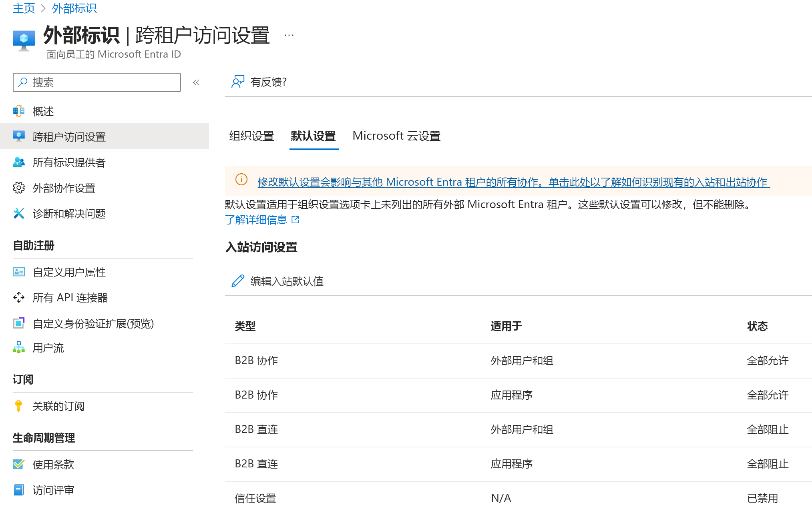Click 已禁用 status of 信任设置
Viewport: 812px width, 515px height.
tap(762, 498)
